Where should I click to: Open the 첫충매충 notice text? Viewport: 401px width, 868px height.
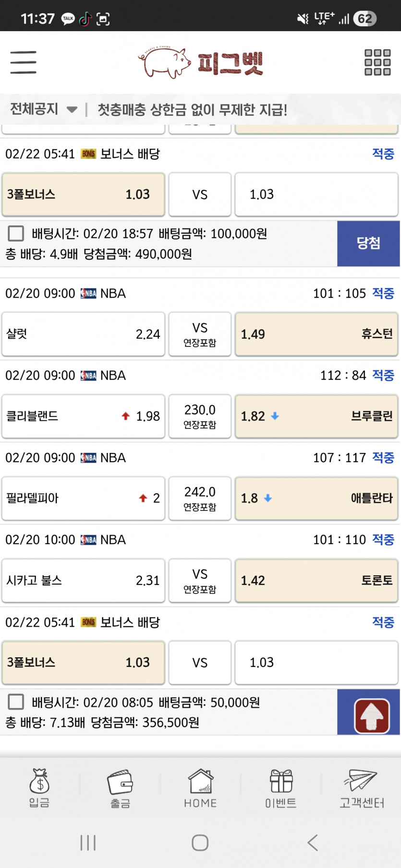click(x=193, y=110)
